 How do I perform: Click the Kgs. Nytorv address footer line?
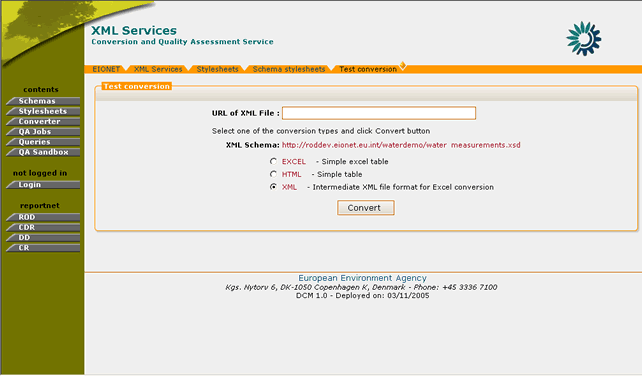[361, 287]
